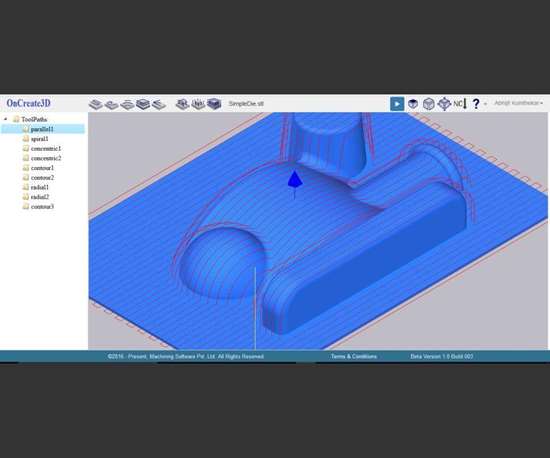Click the fit-all view icon with arrows
This screenshot has width=550, height=458.
point(444,104)
